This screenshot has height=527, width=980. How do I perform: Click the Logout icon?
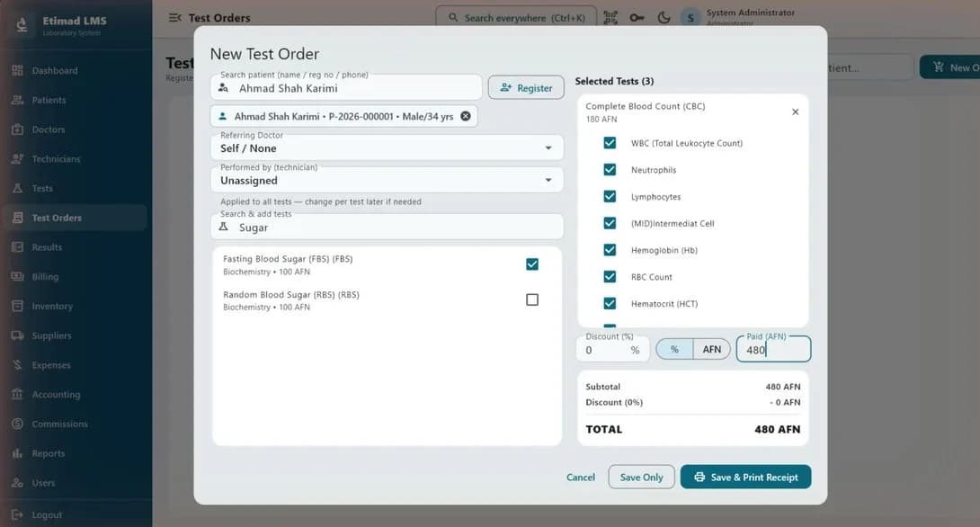[x=17, y=514]
